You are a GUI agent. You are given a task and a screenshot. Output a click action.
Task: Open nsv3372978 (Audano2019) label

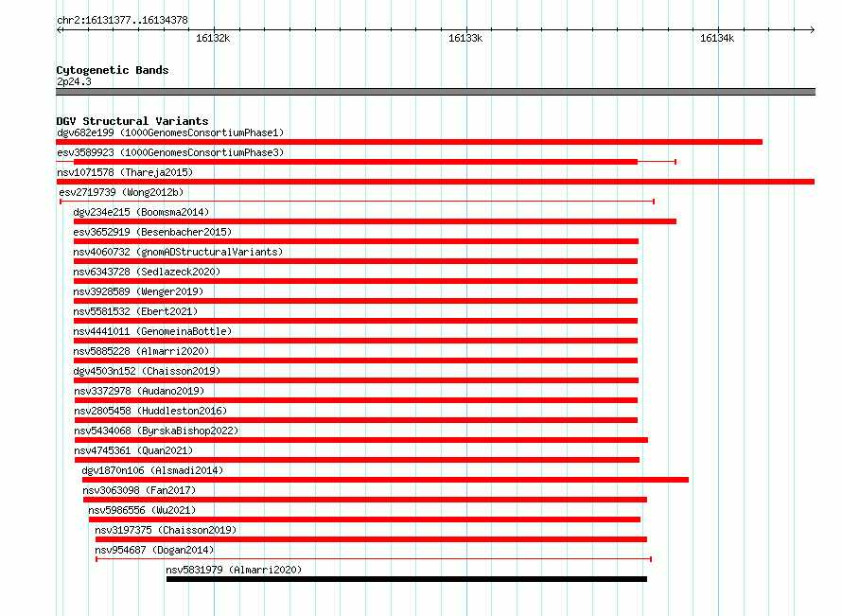(x=139, y=391)
